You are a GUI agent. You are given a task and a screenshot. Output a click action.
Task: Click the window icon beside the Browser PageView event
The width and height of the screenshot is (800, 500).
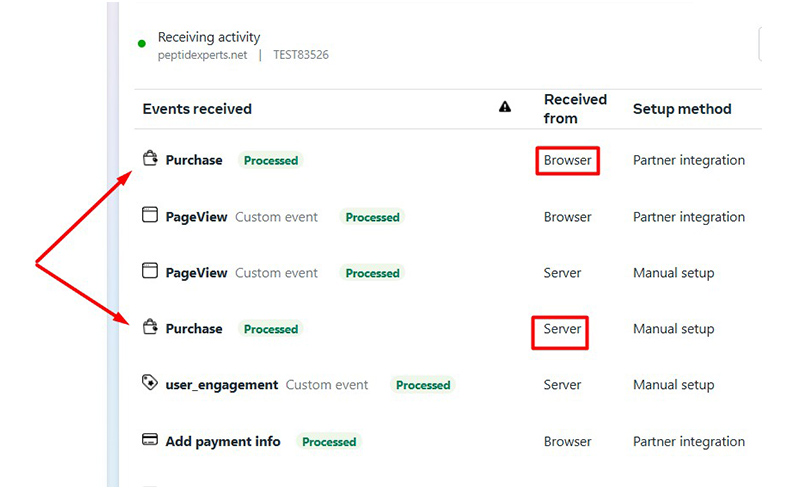[x=149, y=215]
